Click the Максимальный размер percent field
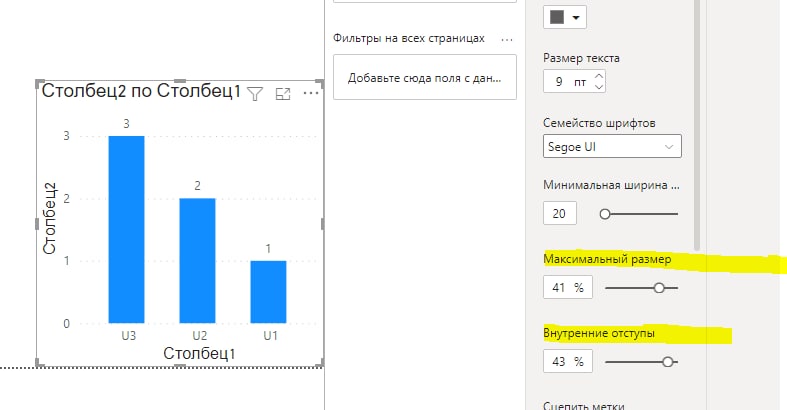The height and width of the screenshot is (410, 787). 568,287
